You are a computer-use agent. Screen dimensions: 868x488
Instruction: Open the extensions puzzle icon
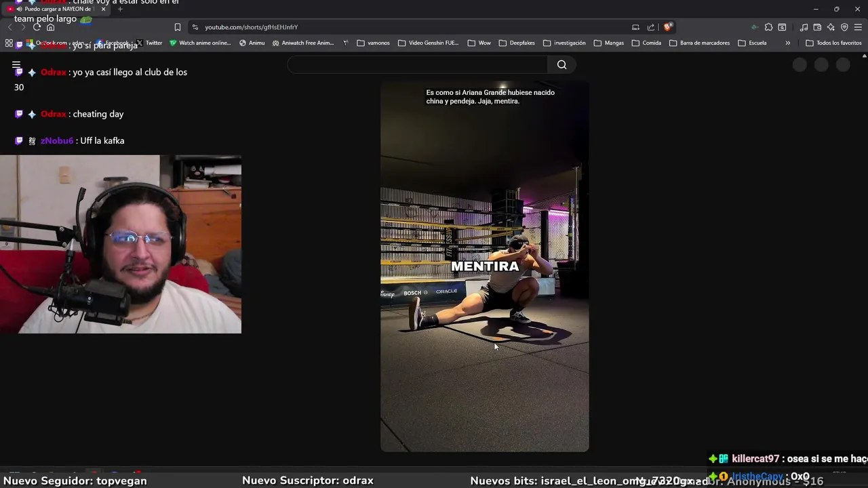[768, 27]
